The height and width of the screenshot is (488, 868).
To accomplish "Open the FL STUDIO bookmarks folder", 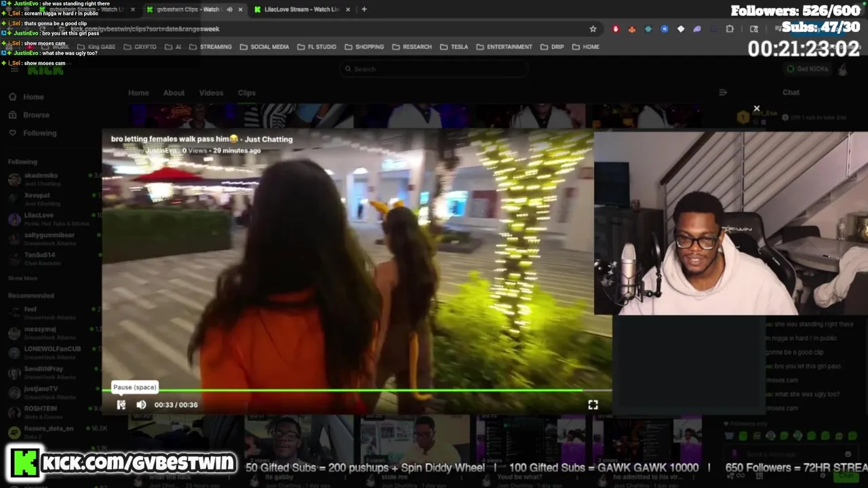I will coord(317,47).
